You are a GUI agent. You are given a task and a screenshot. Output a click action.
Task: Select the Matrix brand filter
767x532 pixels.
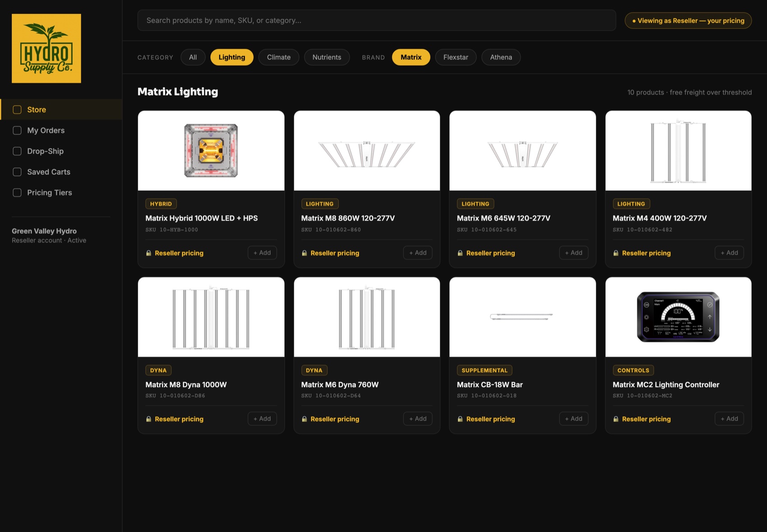[411, 57]
